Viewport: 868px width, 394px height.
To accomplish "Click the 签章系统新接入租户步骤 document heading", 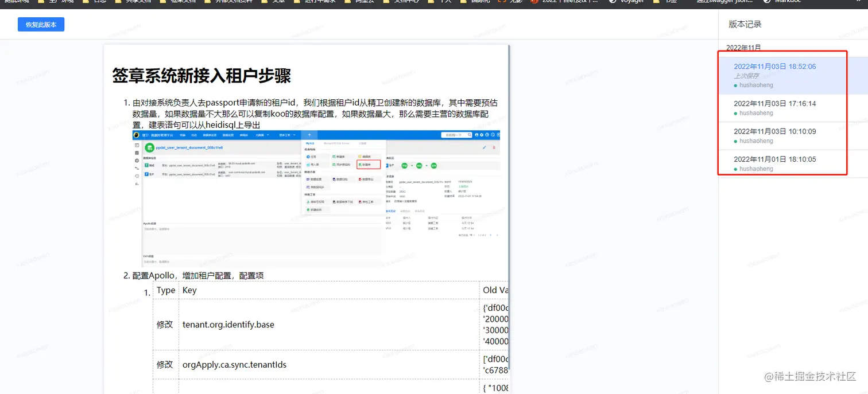I will pyautogui.click(x=201, y=75).
